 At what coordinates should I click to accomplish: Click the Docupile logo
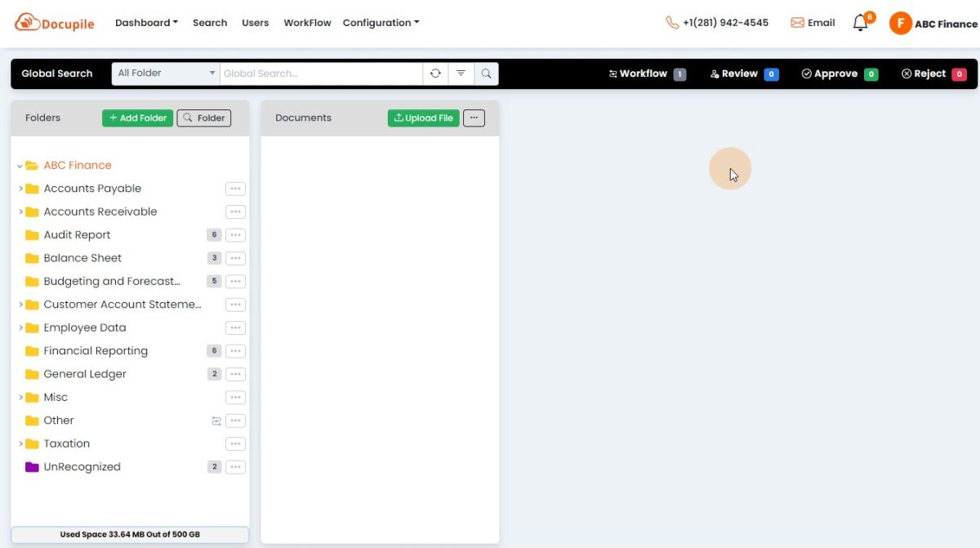point(54,22)
